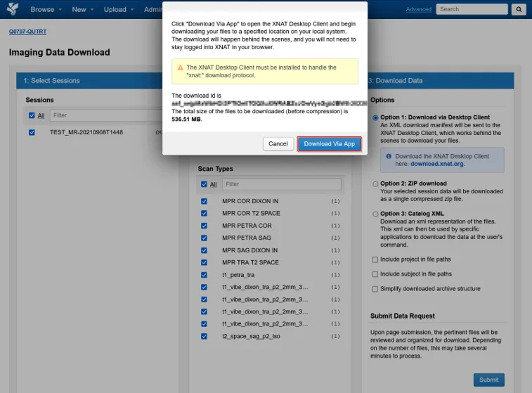Uncheck t1_petra_tra scan type
Viewport: 532px width, 393px height.
pos(204,275)
